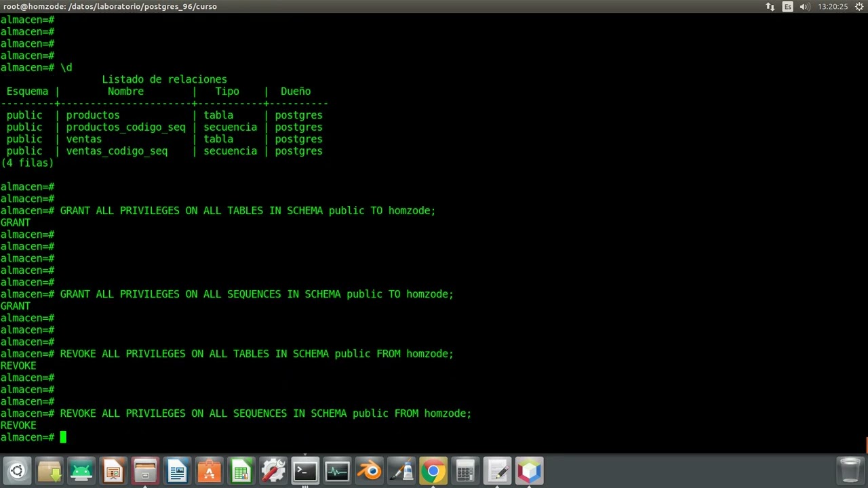Launch LibreOffice Writer from the dock
This screenshot has width=868, height=488.
pyautogui.click(x=177, y=471)
